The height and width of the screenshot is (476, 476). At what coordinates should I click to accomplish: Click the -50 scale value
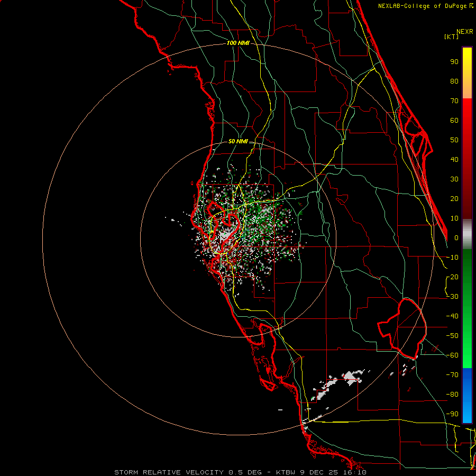click(x=452, y=336)
